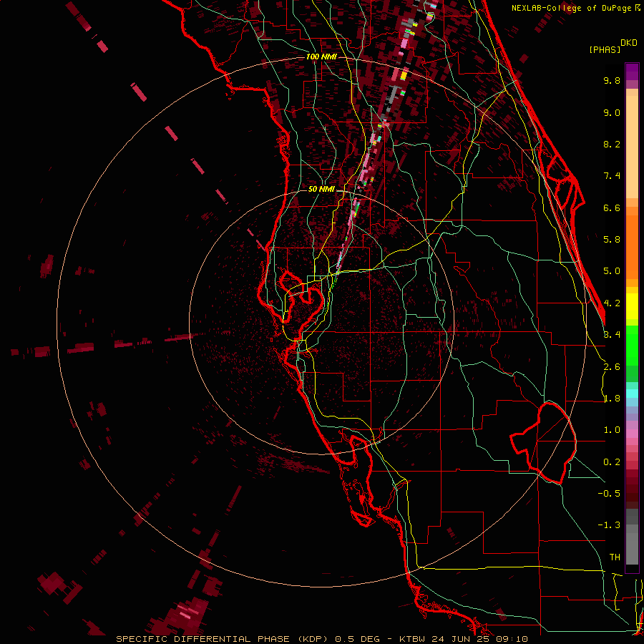Click the pink segment of the color bar
The image size is (644, 644).
(x=632, y=434)
